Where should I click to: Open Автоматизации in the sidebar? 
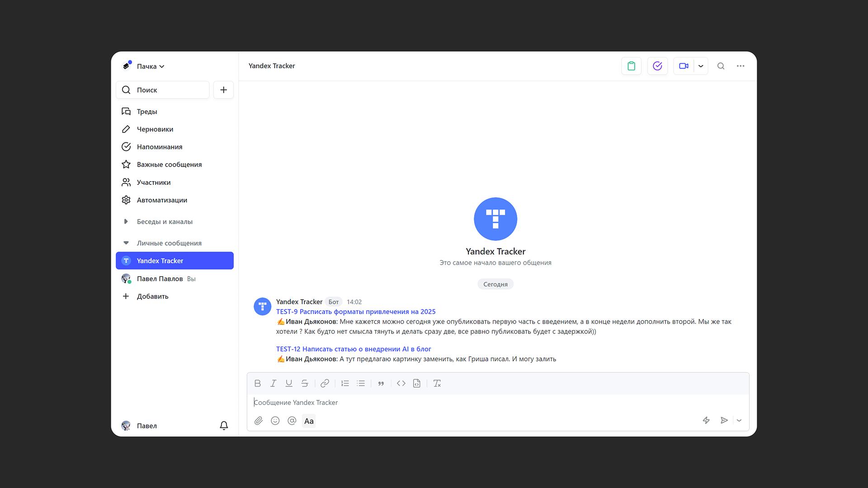point(162,200)
